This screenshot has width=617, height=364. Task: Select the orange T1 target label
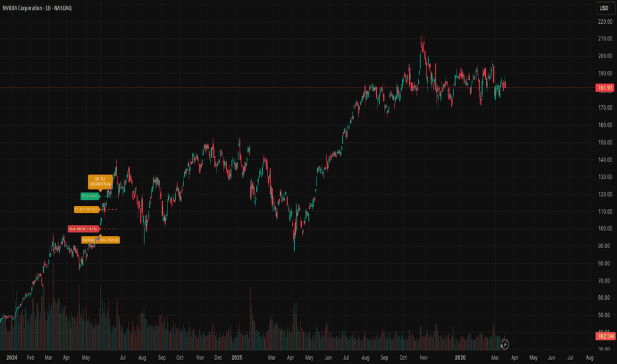tap(87, 209)
